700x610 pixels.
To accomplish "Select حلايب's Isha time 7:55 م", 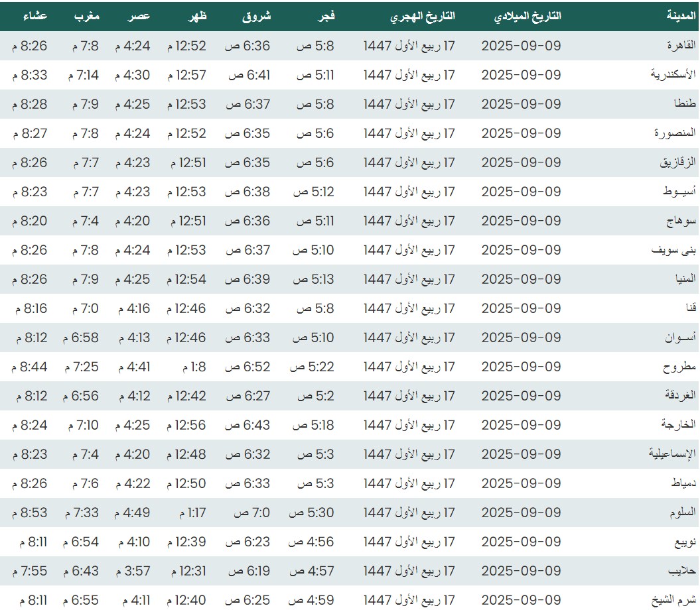I will (30, 571).
